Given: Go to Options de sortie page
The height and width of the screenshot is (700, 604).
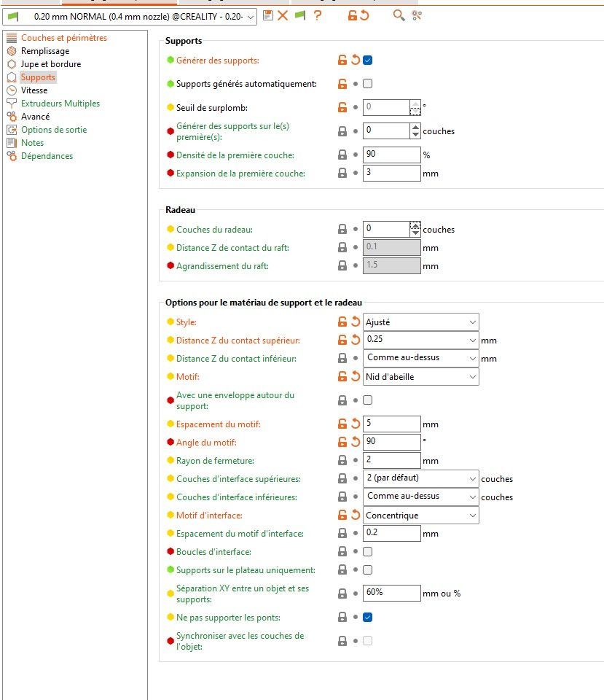Looking at the screenshot, I should (x=54, y=130).
